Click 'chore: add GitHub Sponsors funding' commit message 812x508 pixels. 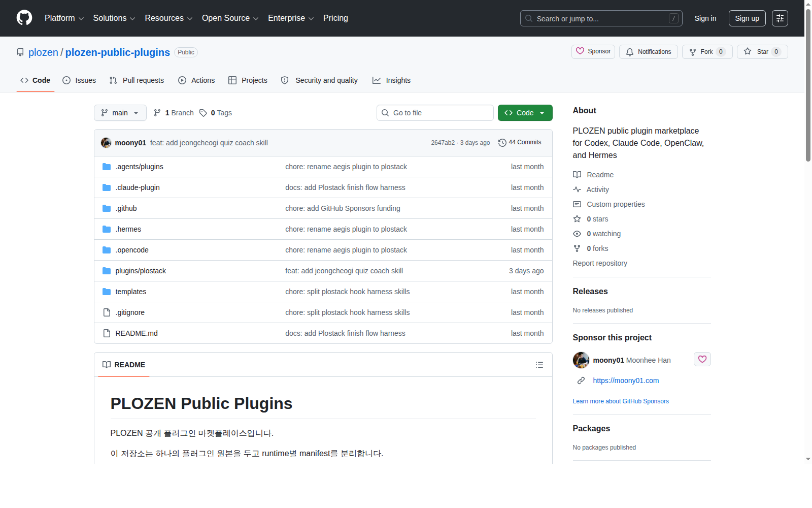coord(343,208)
